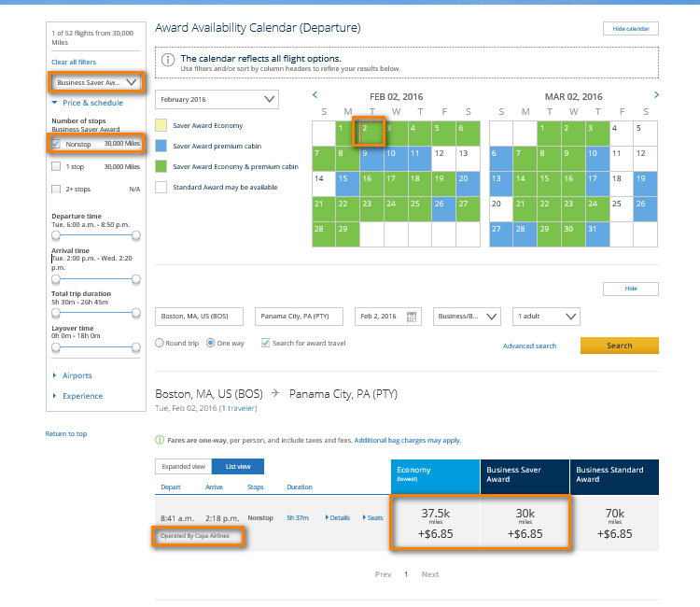Screen dimensions: 700x607
Task: Expand the Airports filter section
Action: coord(77,375)
